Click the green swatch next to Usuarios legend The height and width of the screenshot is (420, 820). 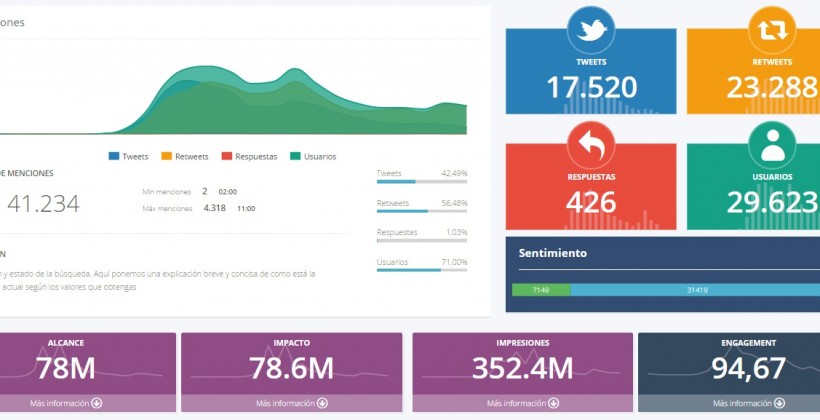295,156
